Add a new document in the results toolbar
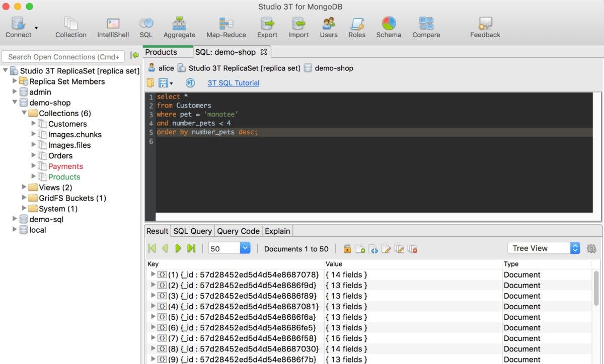This screenshot has width=604, height=364. [361, 248]
